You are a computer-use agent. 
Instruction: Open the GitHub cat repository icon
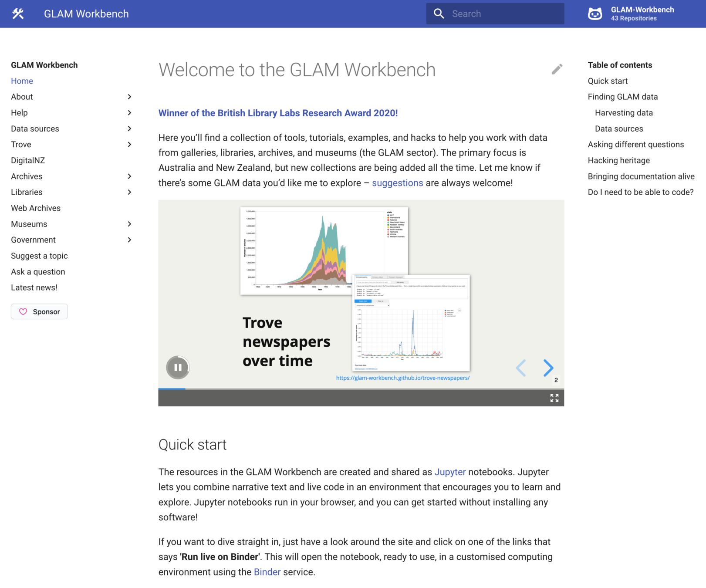pyautogui.click(x=595, y=14)
